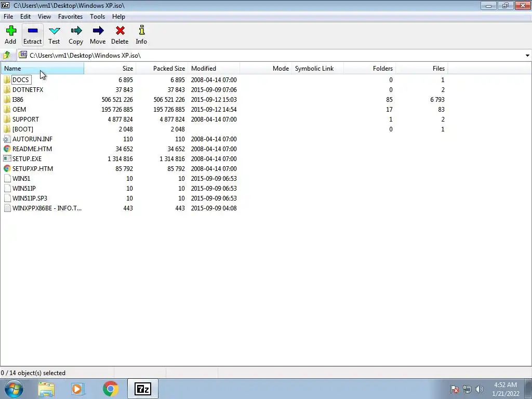Launch Windows Media Player from taskbar

coord(78,389)
